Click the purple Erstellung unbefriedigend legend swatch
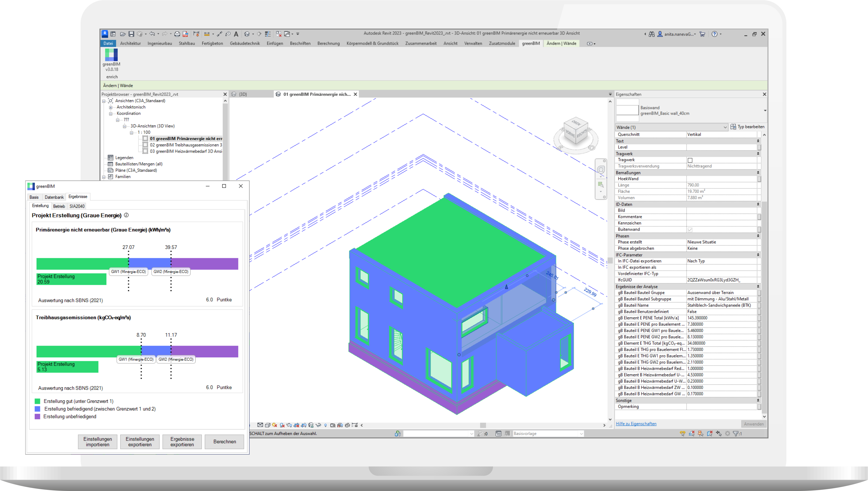 point(37,416)
